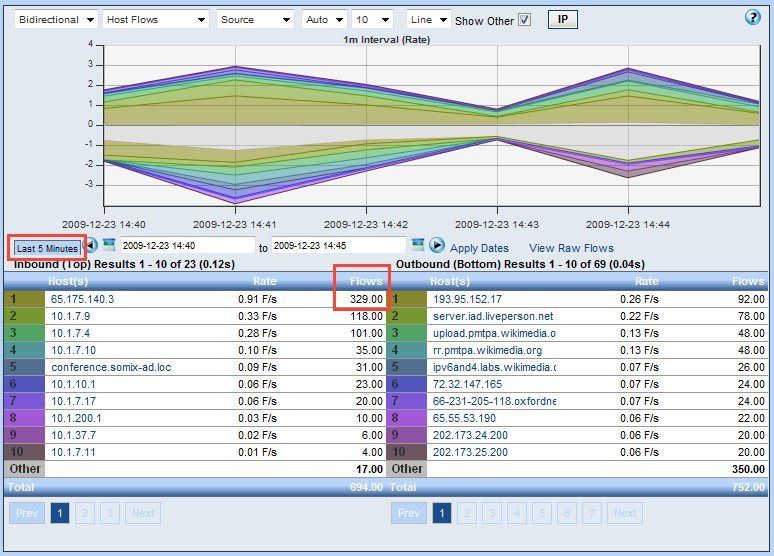Toggle the Show Other checkbox
The image size is (774, 556).
(x=524, y=20)
